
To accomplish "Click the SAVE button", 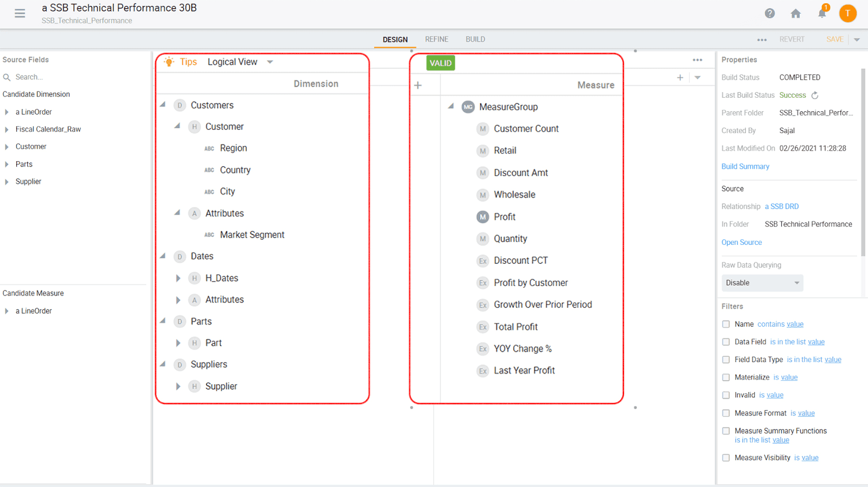I will tap(835, 39).
